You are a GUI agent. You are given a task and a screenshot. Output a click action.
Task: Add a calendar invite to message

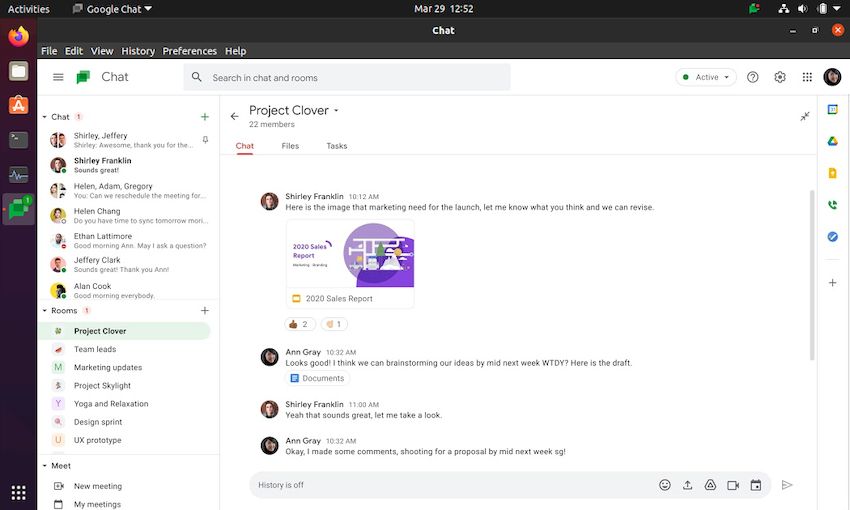coord(756,485)
